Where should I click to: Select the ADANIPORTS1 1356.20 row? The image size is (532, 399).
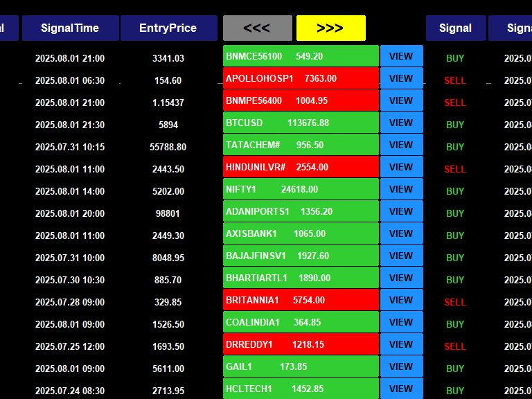pos(301,211)
